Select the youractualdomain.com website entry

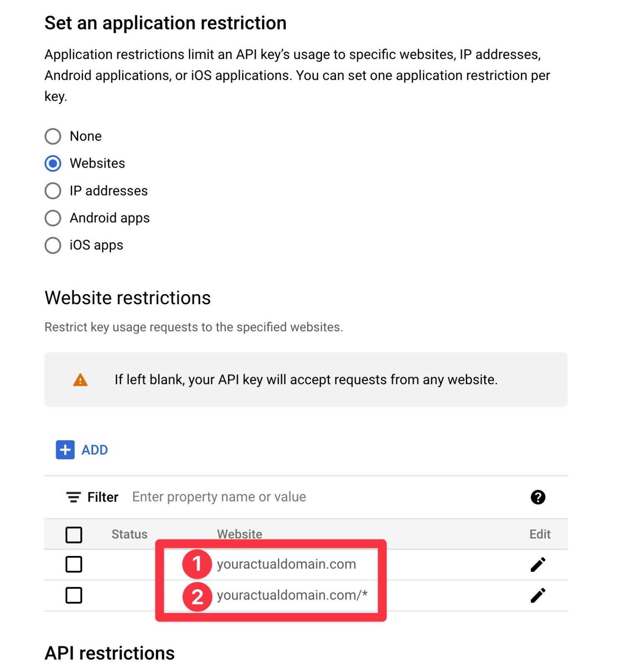tap(286, 564)
